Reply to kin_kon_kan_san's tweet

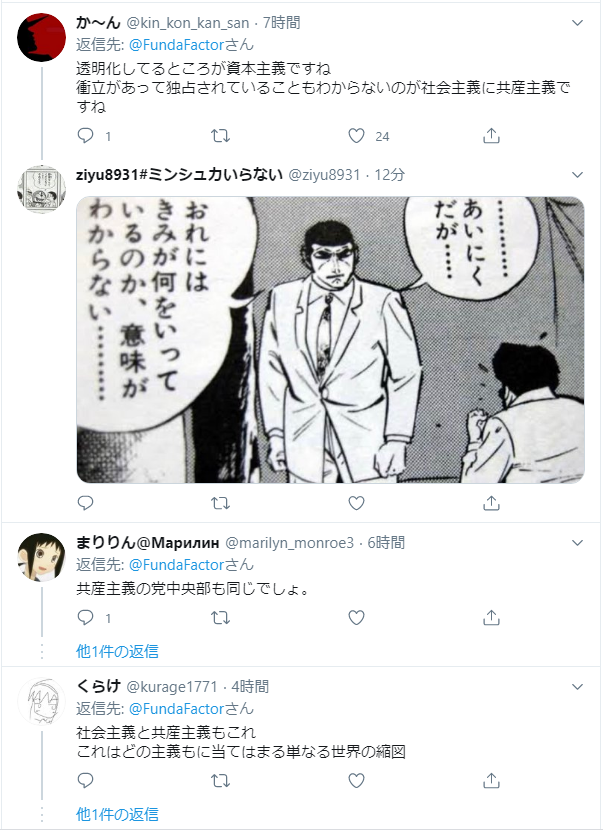85,136
